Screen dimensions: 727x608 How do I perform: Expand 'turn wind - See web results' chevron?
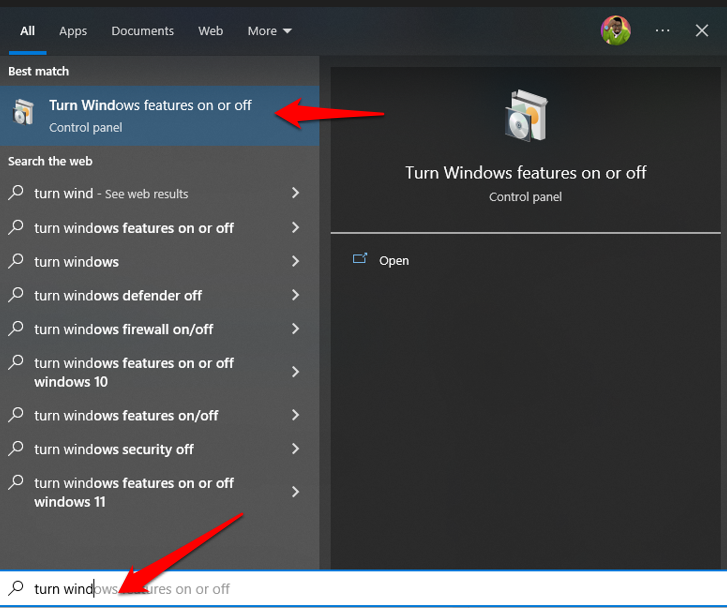tap(295, 193)
